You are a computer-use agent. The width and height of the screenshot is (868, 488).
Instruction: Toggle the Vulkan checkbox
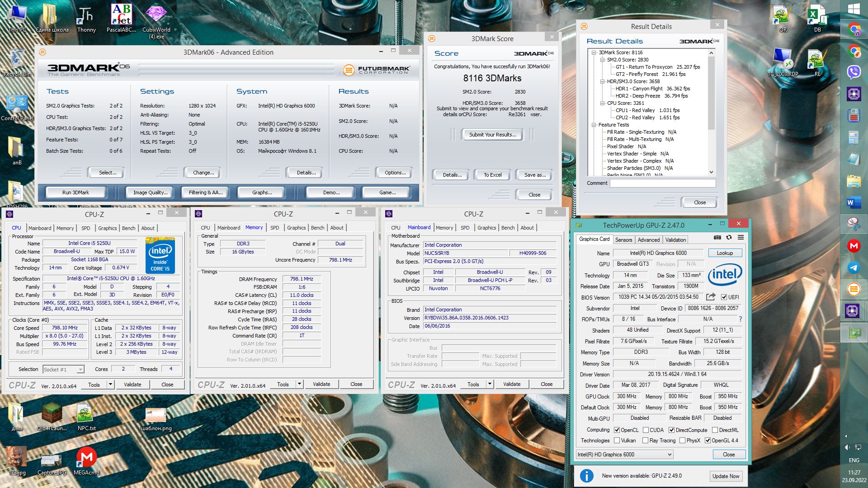pyautogui.click(x=617, y=441)
